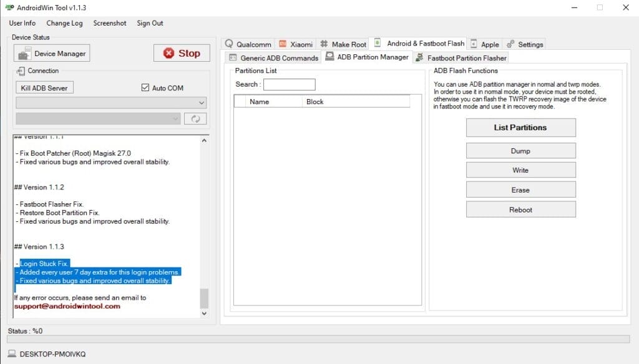The image size is (639, 364).
Task: Click the Make Root hashtag icon
Action: 325,44
